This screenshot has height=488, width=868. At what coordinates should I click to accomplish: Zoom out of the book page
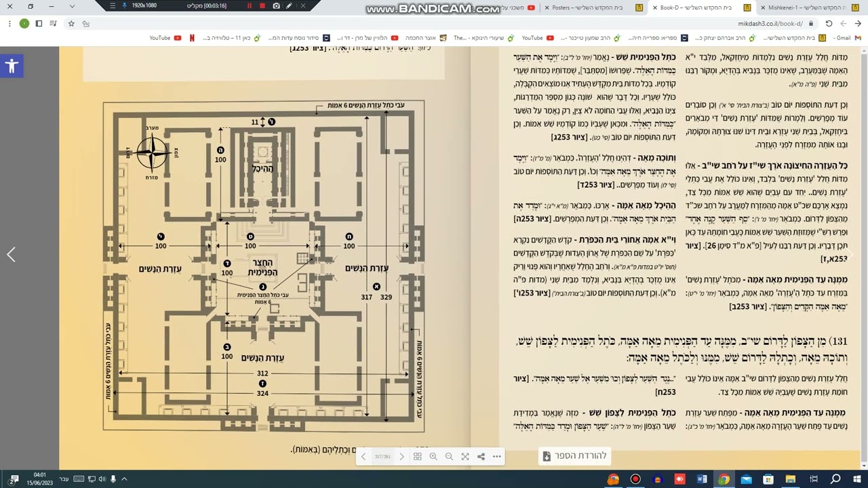pyautogui.click(x=449, y=457)
